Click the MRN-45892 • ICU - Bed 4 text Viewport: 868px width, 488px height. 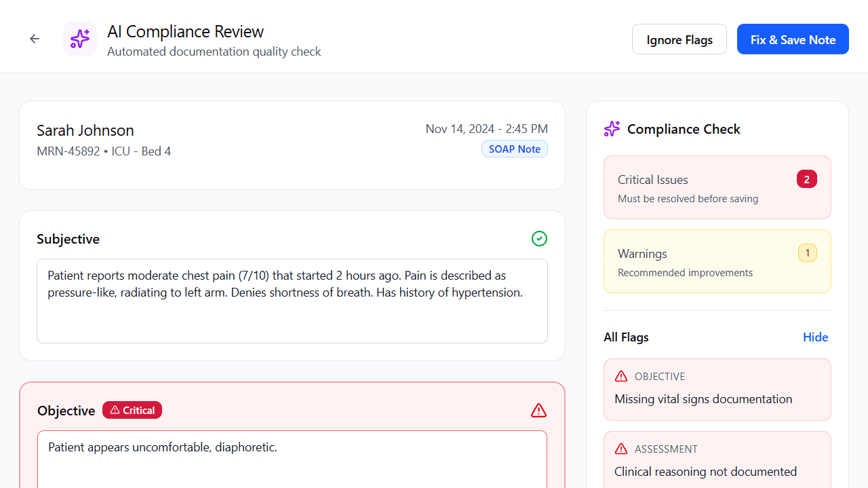104,151
